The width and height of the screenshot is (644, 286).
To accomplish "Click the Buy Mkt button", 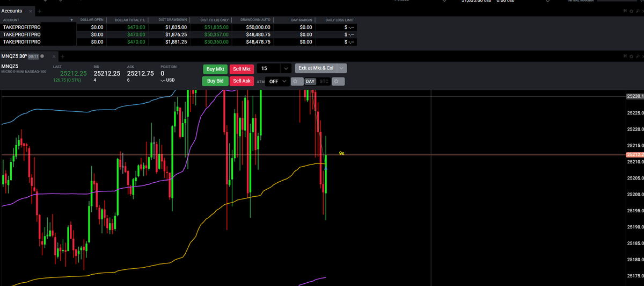I will pyautogui.click(x=215, y=69).
